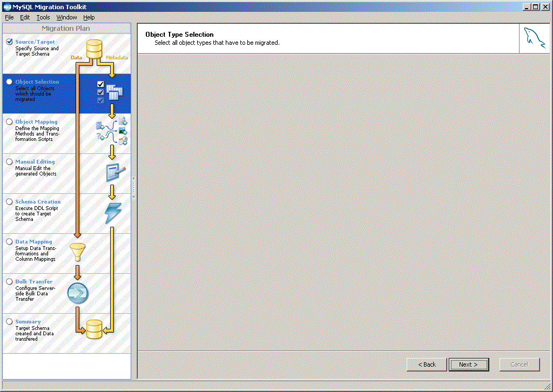Image resolution: width=553 pixels, height=392 pixels.
Task: Click the Data Mapping funnel icon
Action: tap(78, 252)
